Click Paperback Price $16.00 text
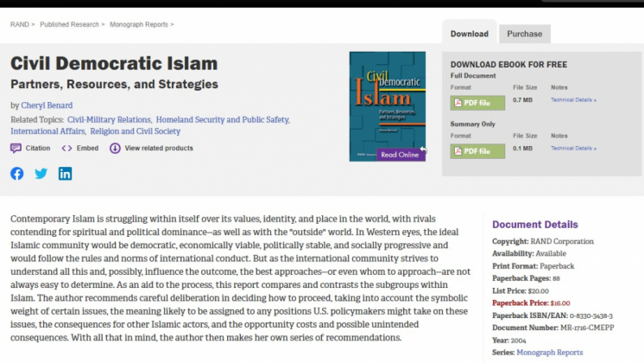 531,303
